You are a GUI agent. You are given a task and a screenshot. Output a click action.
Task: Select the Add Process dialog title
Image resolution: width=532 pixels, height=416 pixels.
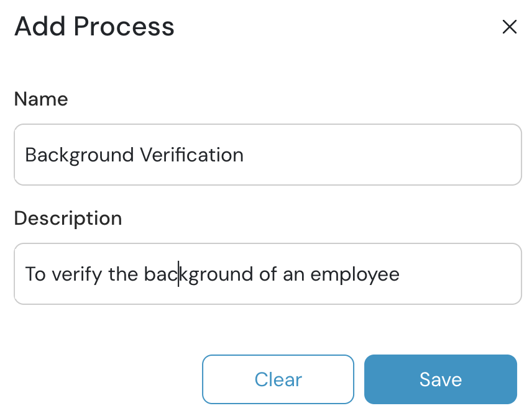pyautogui.click(x=94, y=26)
